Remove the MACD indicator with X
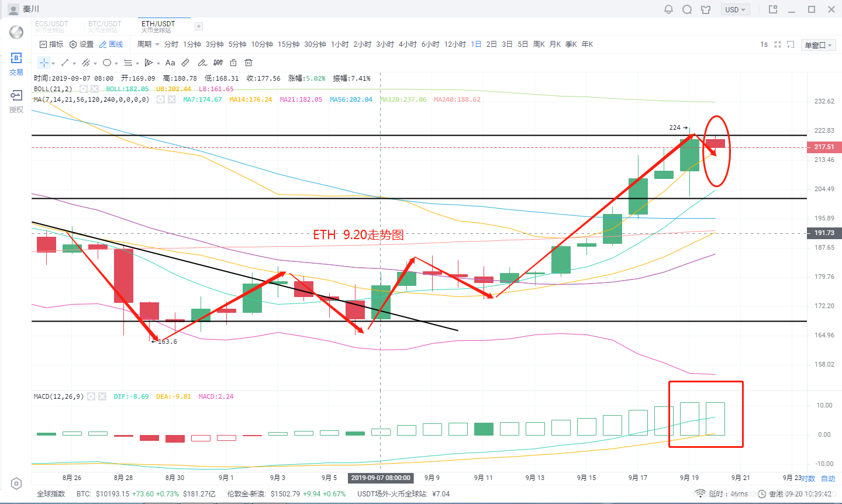842x504 pixels. (102, 396)
